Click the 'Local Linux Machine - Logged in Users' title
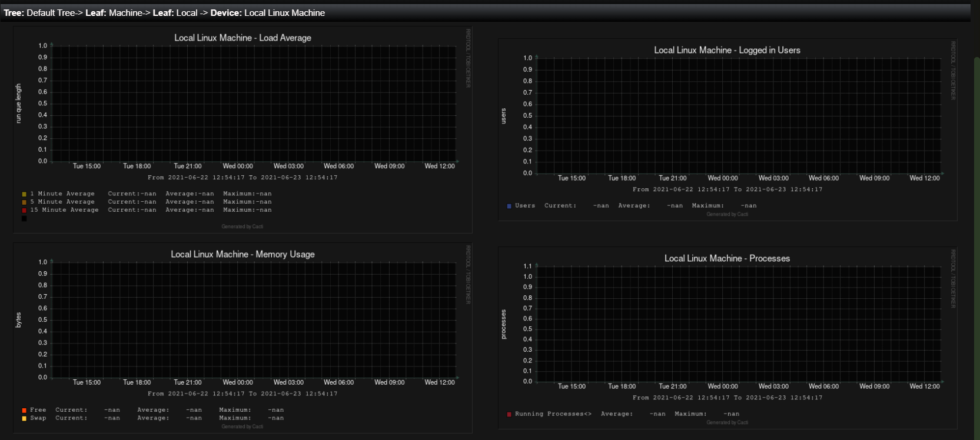 tap(727, 50)
